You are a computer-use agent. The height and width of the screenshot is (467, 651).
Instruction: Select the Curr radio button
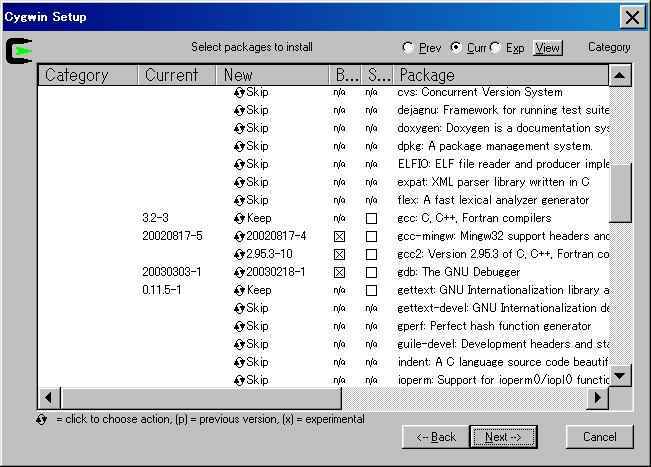(456, 48)
